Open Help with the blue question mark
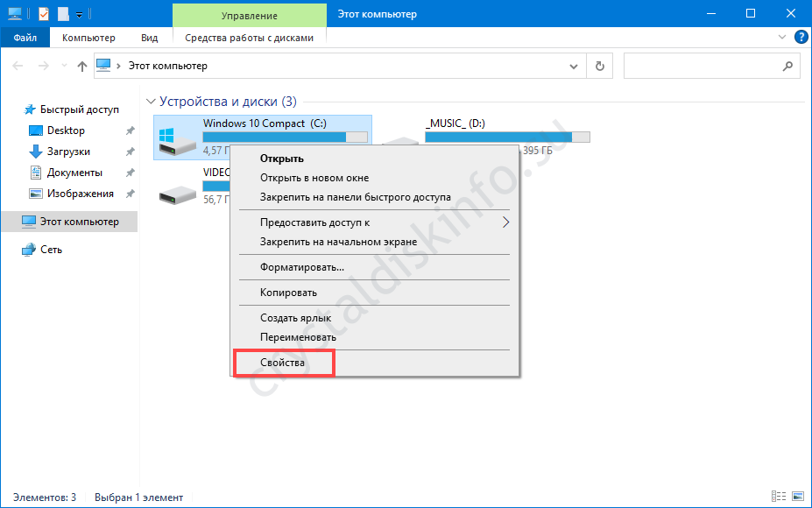The image size is (812, 508). (800, 38)
